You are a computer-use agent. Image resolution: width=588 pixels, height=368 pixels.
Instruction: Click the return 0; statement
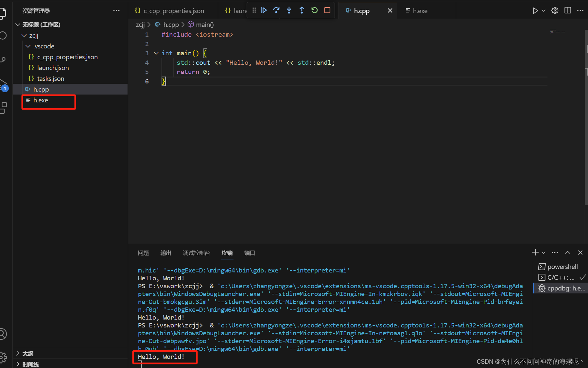pos(193,72)
